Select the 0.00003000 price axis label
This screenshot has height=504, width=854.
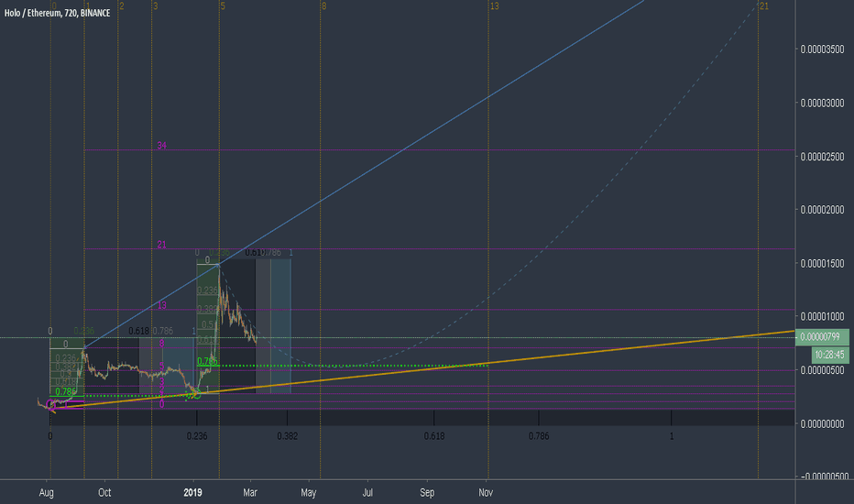822,103
